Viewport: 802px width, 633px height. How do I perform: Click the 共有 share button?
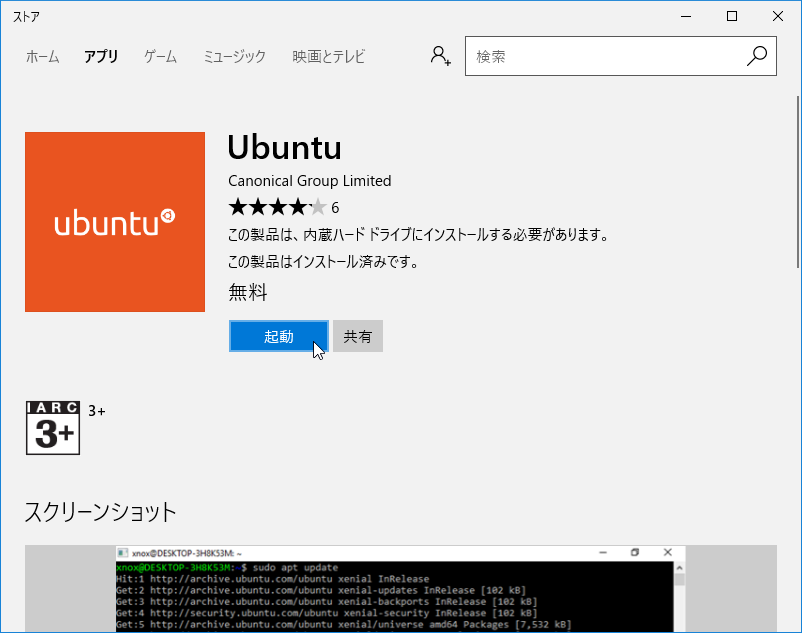pos(358,336)
